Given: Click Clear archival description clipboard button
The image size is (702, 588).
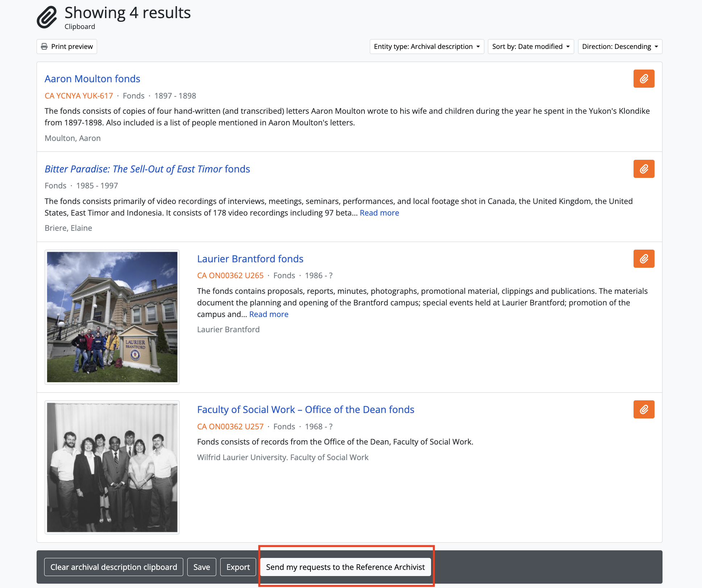Looking at the screenshot, I should [x=114, y=567].
